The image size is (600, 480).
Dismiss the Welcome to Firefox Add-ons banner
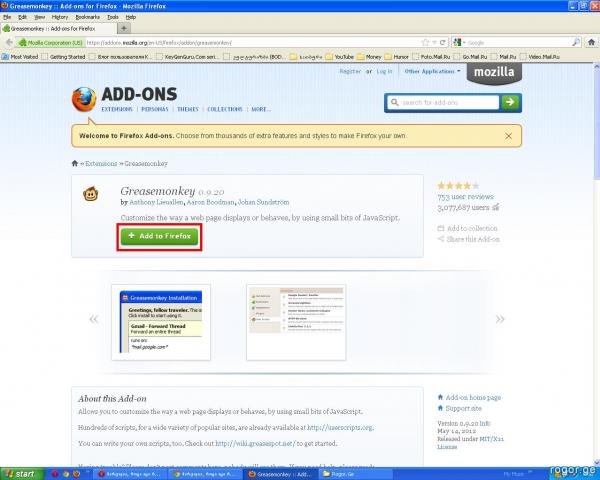point(508,136)
